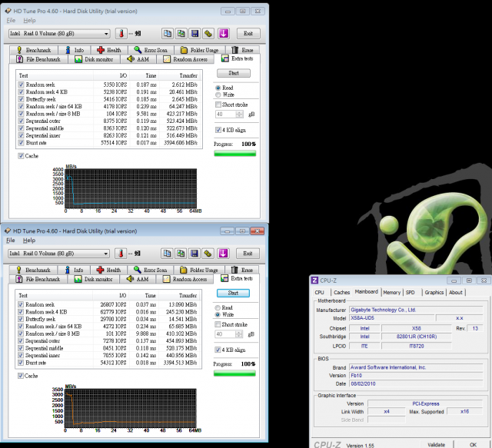The height and width of the screenshot is (448, 492).
Task: Open SPD tab in CPU-Z window
Action: pyautogui.click(x=410, y=293)
